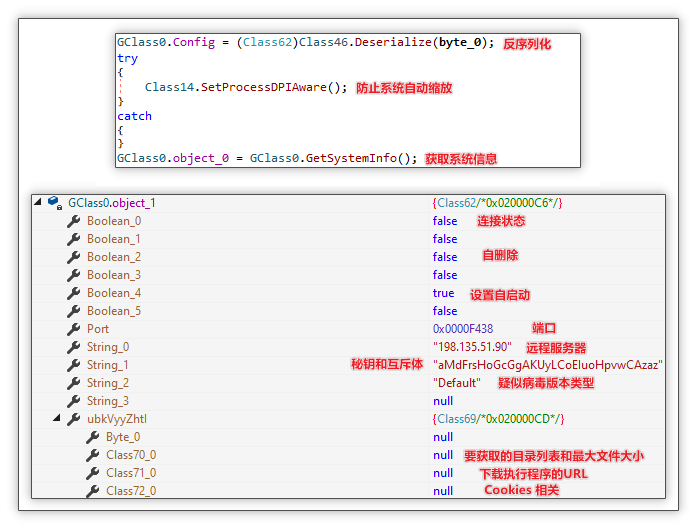Image resolution: width=697 pixels, height=529 pixels.
Task: Collapse the ubkVyyZhtl tree node
Action: click(58, 418)
